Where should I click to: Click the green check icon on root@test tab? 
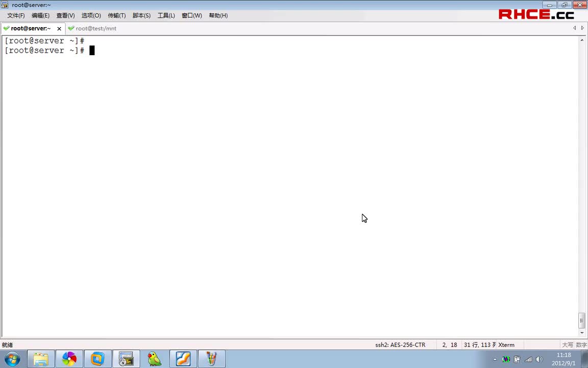tap(71, 28)
